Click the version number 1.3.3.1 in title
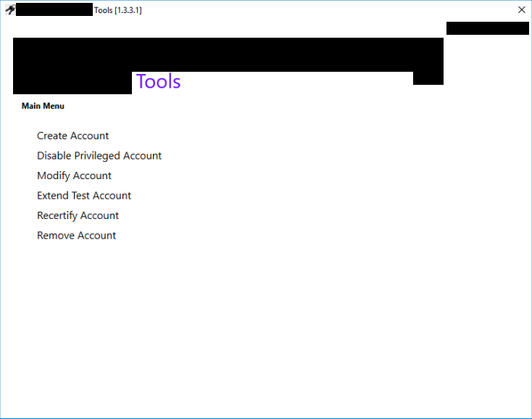 pyautogui.click(x=128, y=10)
